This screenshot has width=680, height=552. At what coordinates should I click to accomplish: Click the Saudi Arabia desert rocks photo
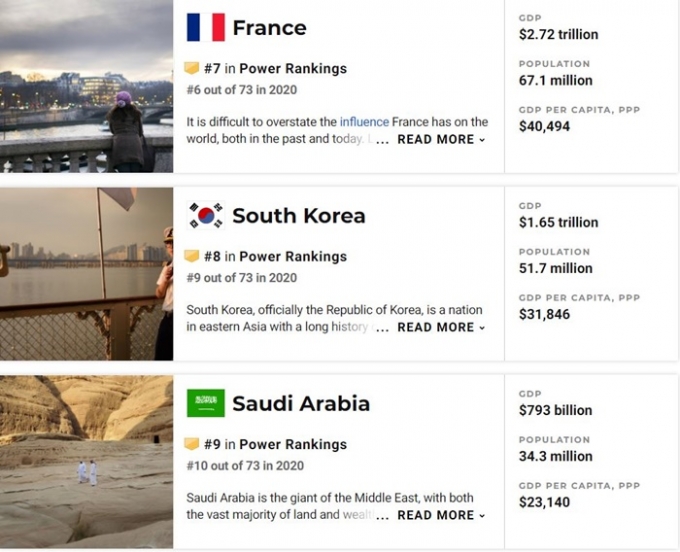coord(86,462)
